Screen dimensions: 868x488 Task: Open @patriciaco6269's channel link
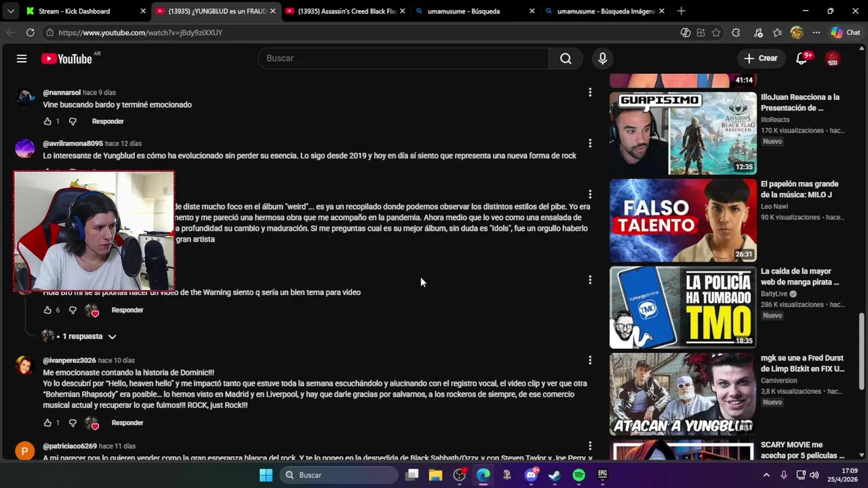(70, 446)
